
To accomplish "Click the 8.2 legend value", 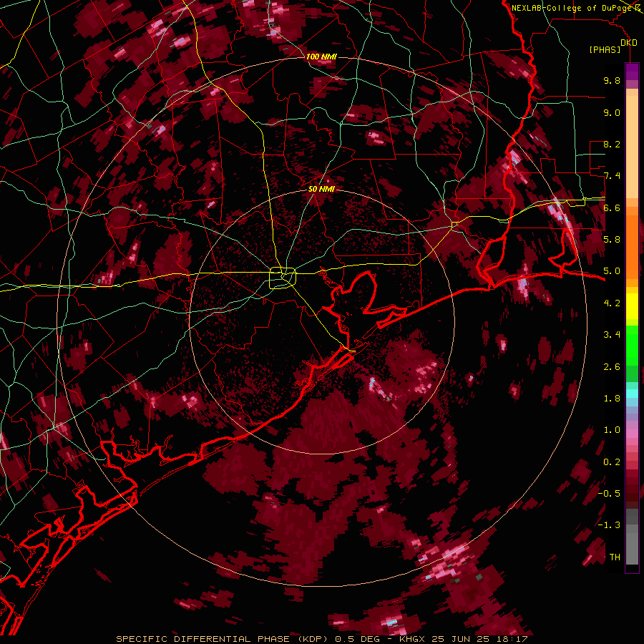I will coord(612,144).
